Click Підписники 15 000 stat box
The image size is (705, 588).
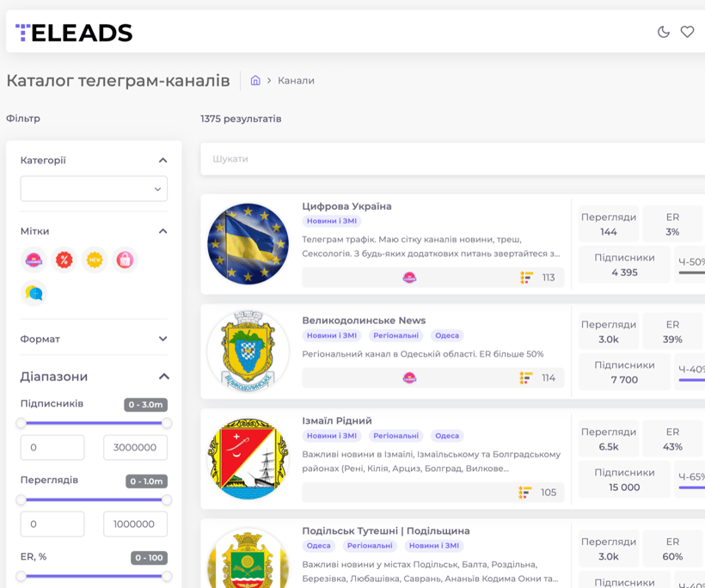pyautogui.click(x=624, y=479)
